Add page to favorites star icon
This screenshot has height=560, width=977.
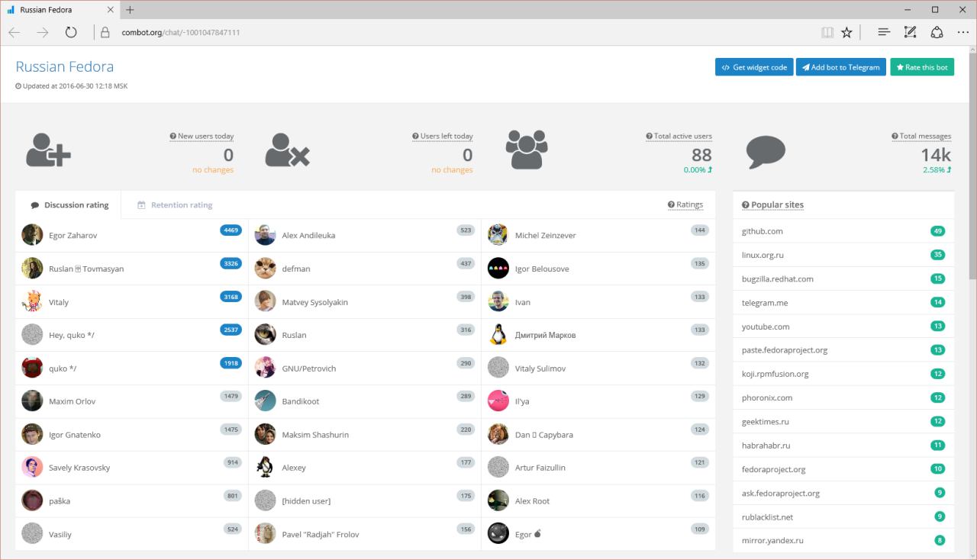(846, 33)
